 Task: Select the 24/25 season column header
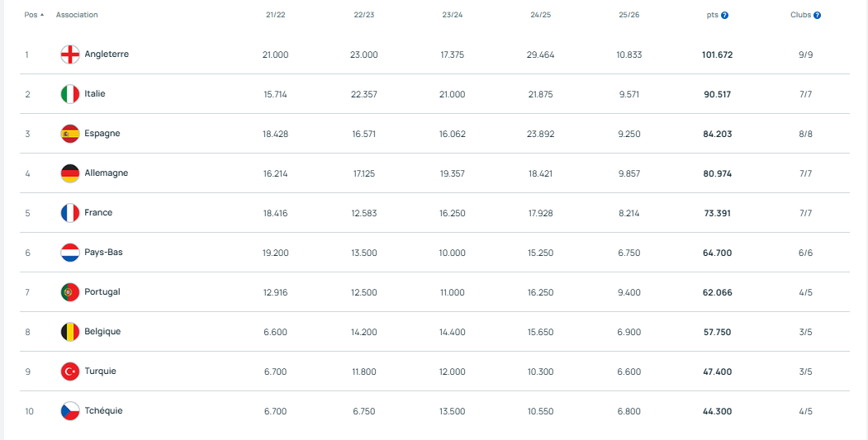[541, 15]
